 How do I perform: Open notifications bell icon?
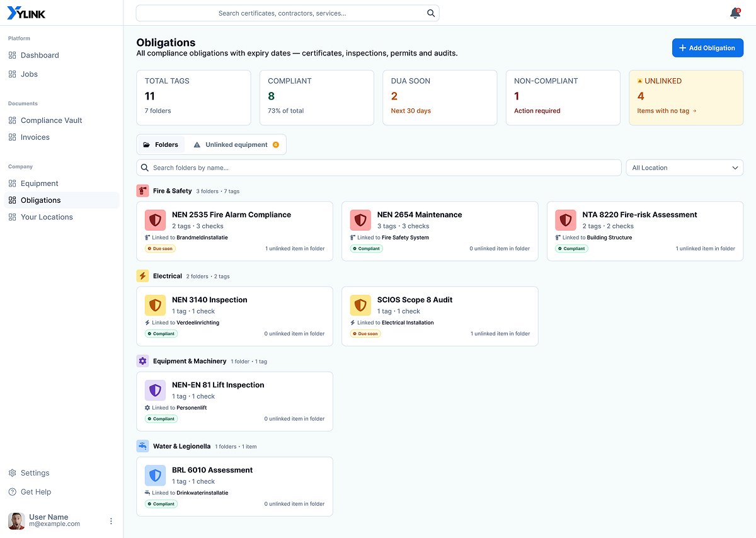click(735, 13)
